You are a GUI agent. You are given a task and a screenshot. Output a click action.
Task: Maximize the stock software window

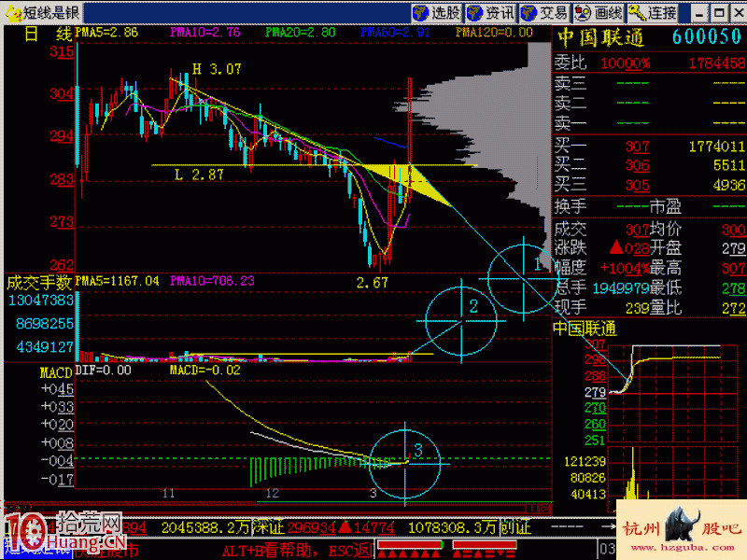(x=719, y=13)
